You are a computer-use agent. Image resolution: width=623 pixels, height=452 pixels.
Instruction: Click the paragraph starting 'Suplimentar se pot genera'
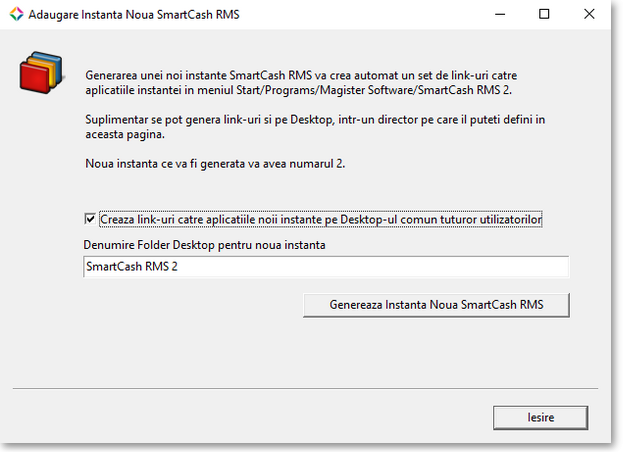pyautogui.click(x=315, y=127)
